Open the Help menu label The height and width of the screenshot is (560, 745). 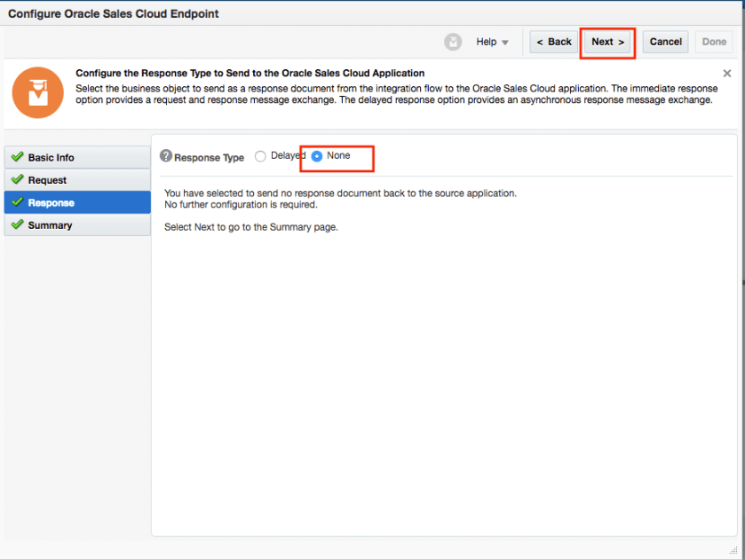coord(486,42)
